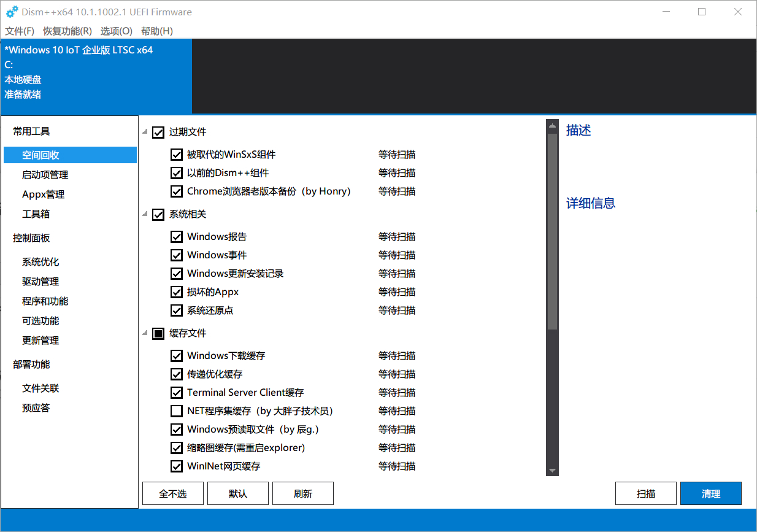The height and width of the screenshot is (532, 757).
Task: Uncheck 被取代的WinSxS组件 checkbox
Action: [177, 155]
